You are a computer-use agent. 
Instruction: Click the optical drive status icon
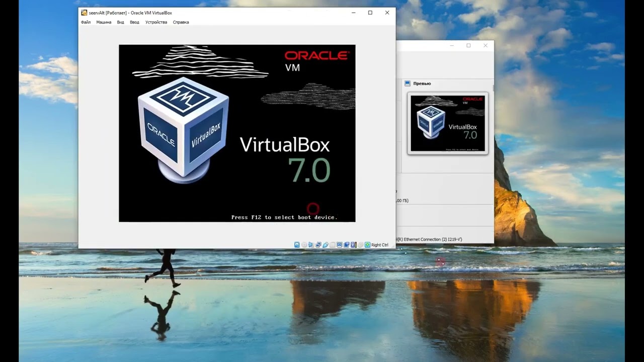pos(304,245)
